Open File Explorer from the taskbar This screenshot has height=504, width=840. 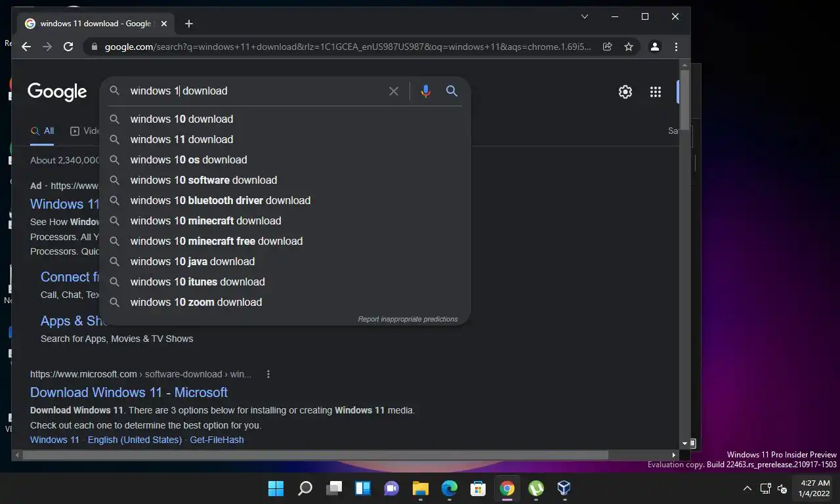(420, 488)
